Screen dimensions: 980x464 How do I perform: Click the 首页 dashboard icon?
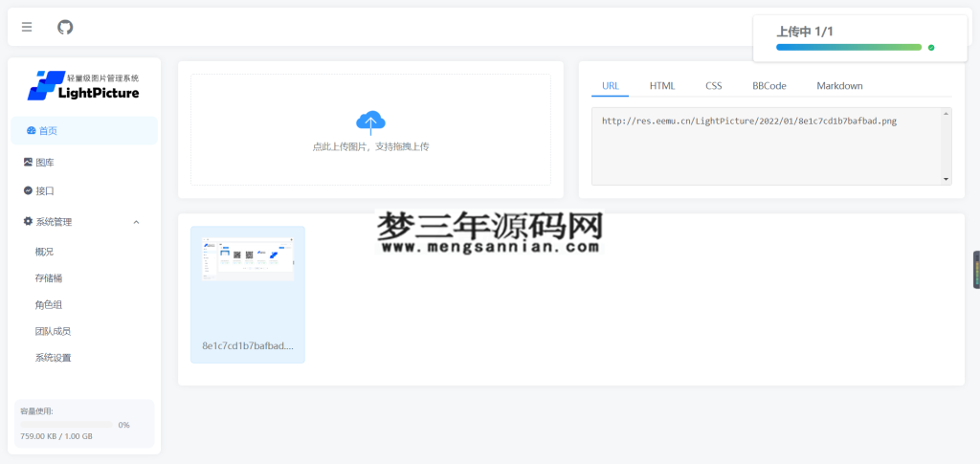32,130
